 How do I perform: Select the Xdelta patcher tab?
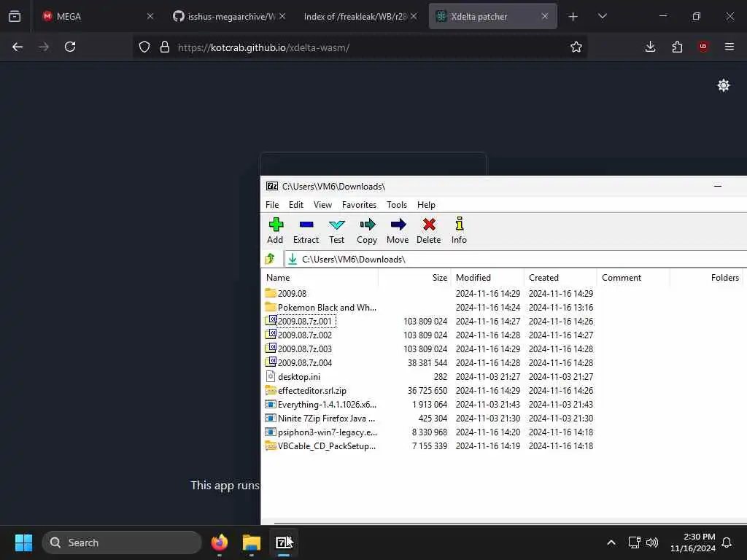tap(492, 17)
